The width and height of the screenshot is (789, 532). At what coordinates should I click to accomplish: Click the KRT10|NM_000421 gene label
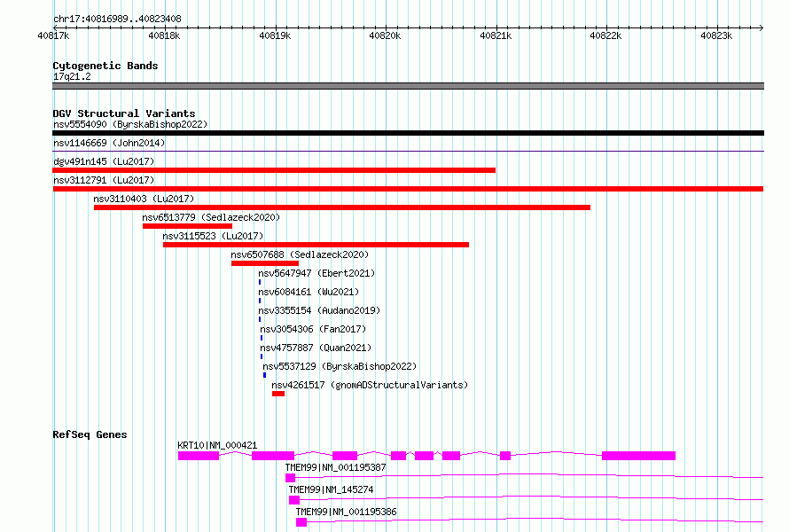tap(217, 445)
